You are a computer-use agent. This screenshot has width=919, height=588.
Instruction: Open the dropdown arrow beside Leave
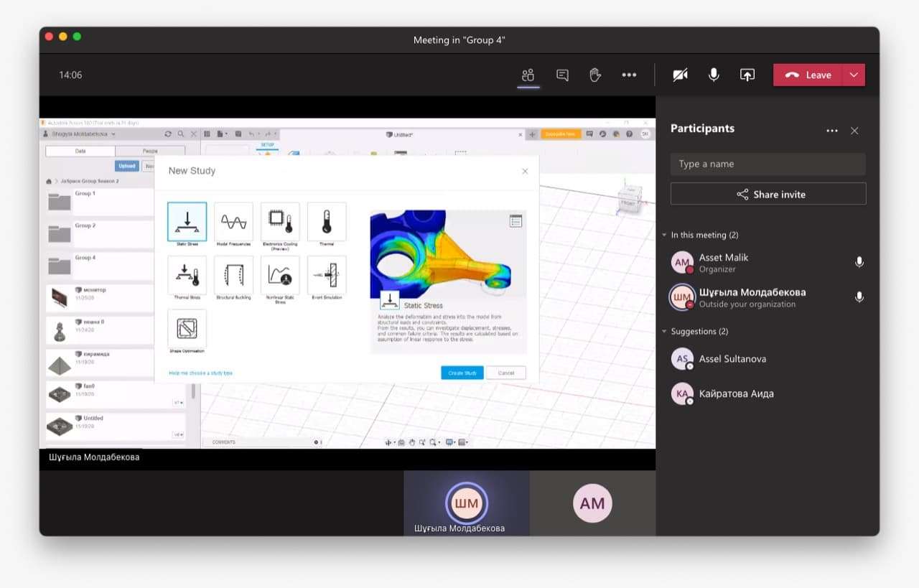point(853,75)
